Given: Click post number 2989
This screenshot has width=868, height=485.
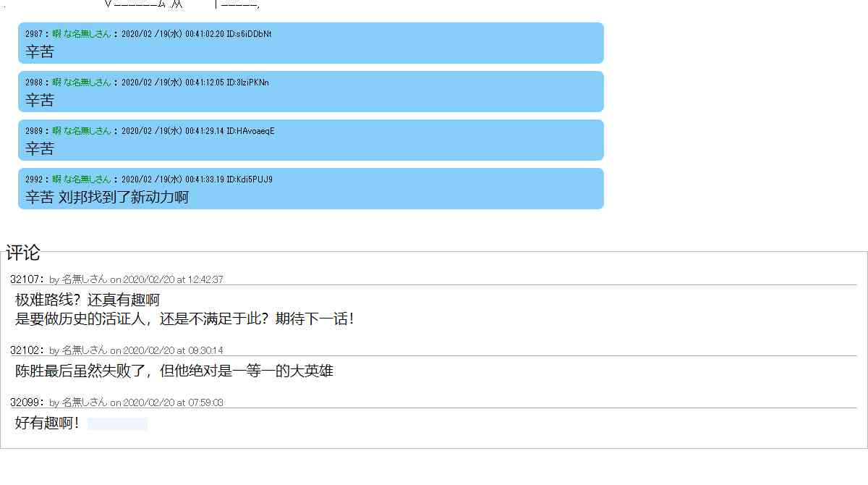Looking at the screenshot, I should coord(34,131).
